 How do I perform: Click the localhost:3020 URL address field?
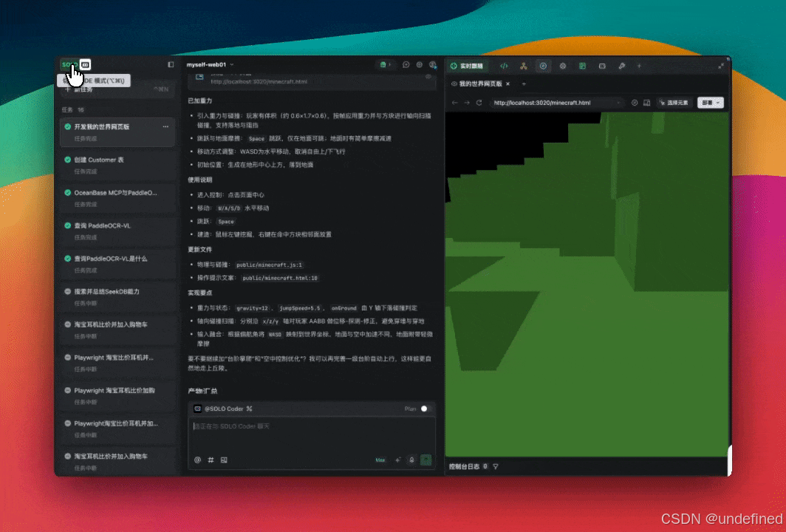556,102
